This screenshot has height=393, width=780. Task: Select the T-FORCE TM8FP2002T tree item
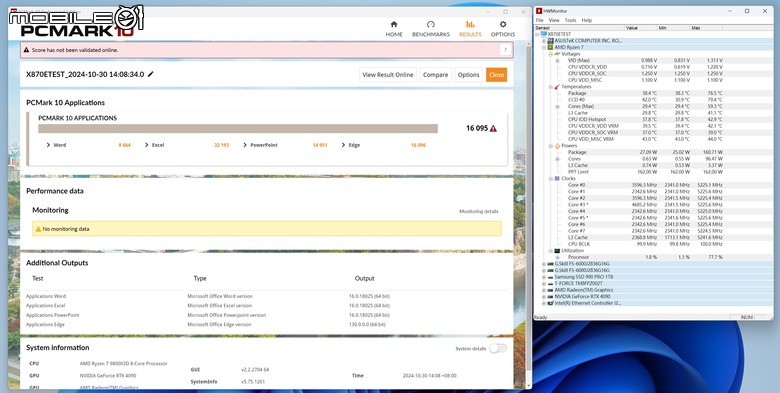point(578,284)
